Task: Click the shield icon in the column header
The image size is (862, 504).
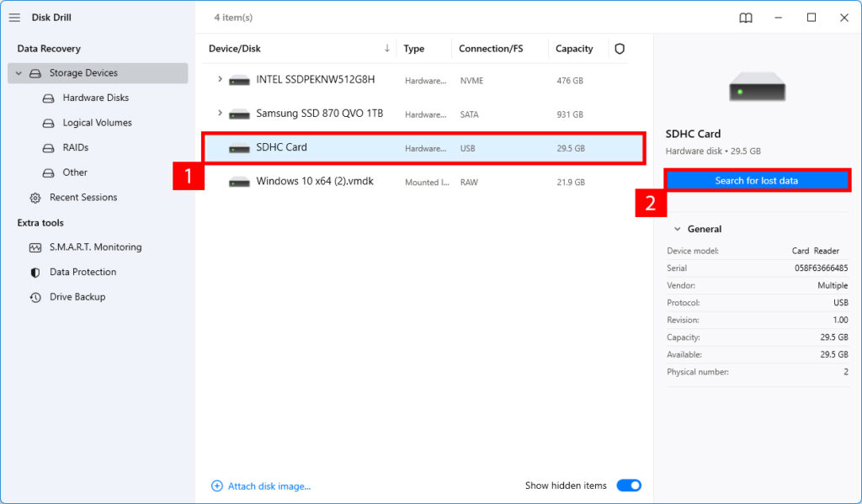Action: [620, 49]
